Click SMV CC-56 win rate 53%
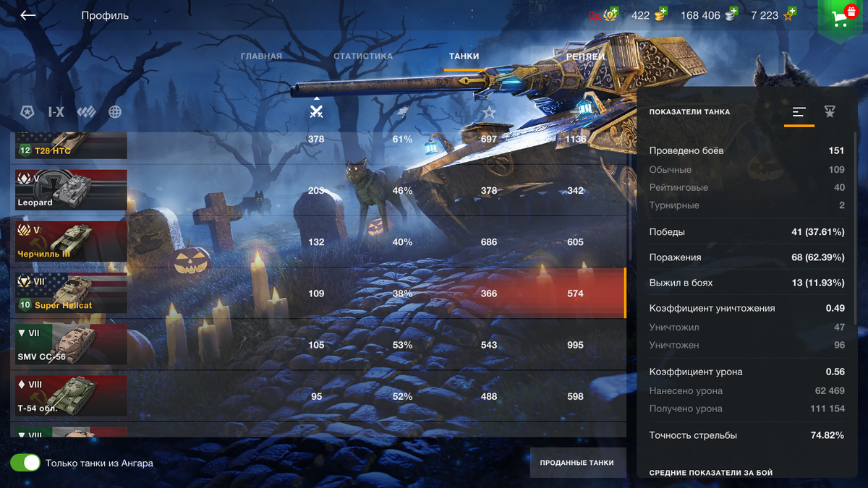 click(x=402, y=345)
